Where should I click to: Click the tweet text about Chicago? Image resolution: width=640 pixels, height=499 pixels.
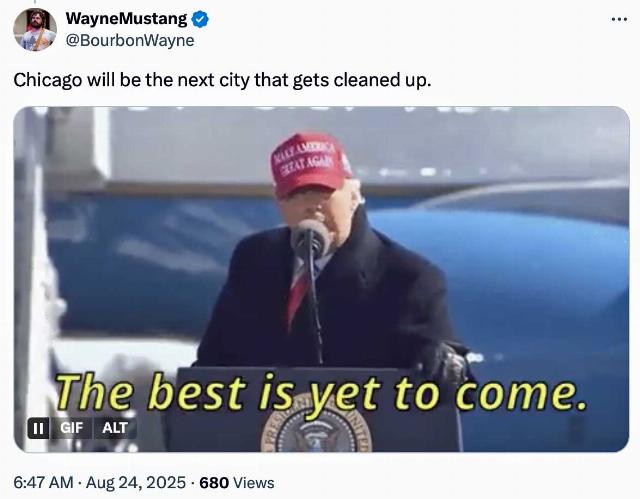222,80
